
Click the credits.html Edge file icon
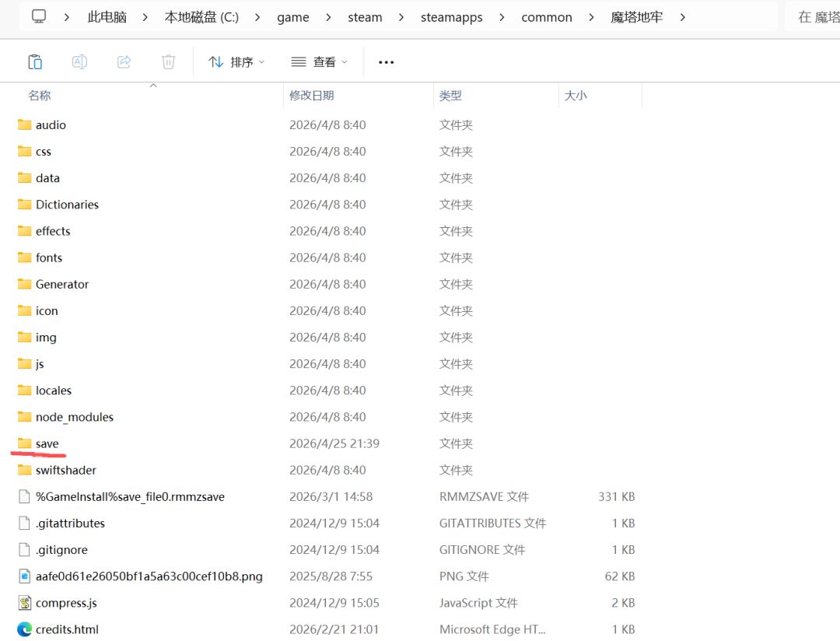[24, 629]
